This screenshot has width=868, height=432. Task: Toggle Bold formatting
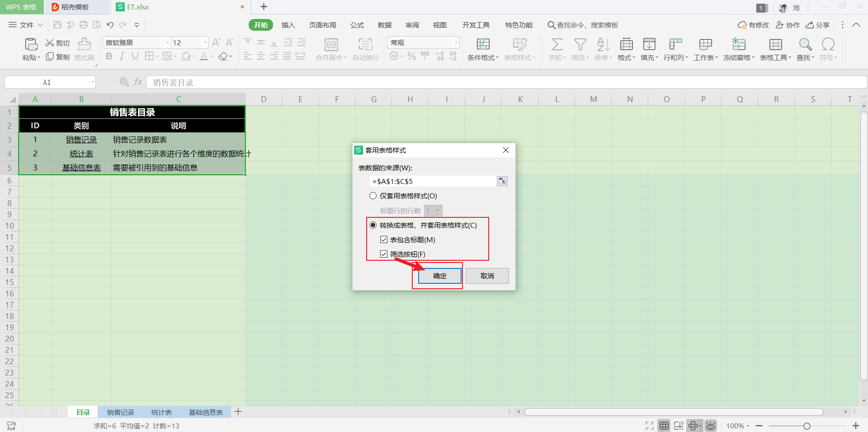coord(108,56)
